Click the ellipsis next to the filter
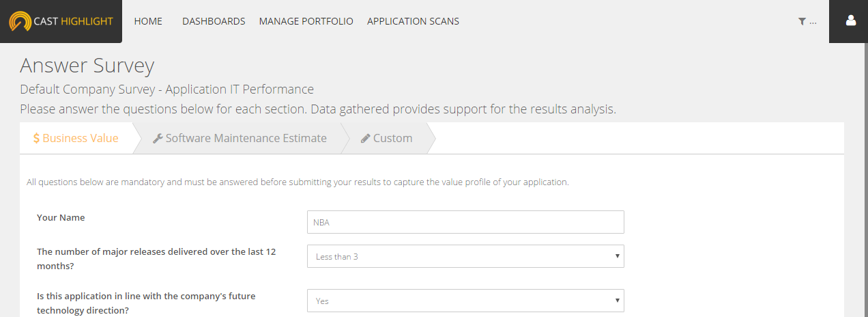This screenshot has height=317, width=868. coord(813,22)
